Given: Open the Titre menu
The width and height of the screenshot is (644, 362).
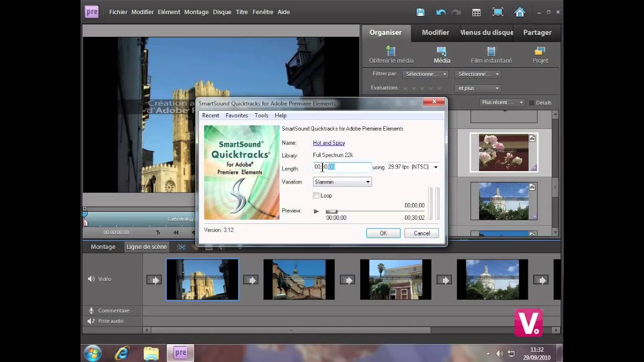Looking at the screenshot, I should (242, 12).
